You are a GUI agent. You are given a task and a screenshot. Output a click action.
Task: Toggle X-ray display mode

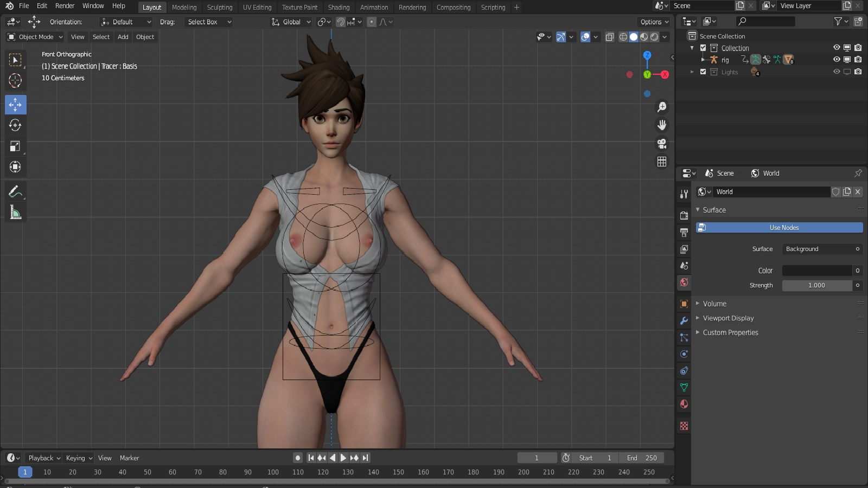pyautogui.click(x=610, y=37)
